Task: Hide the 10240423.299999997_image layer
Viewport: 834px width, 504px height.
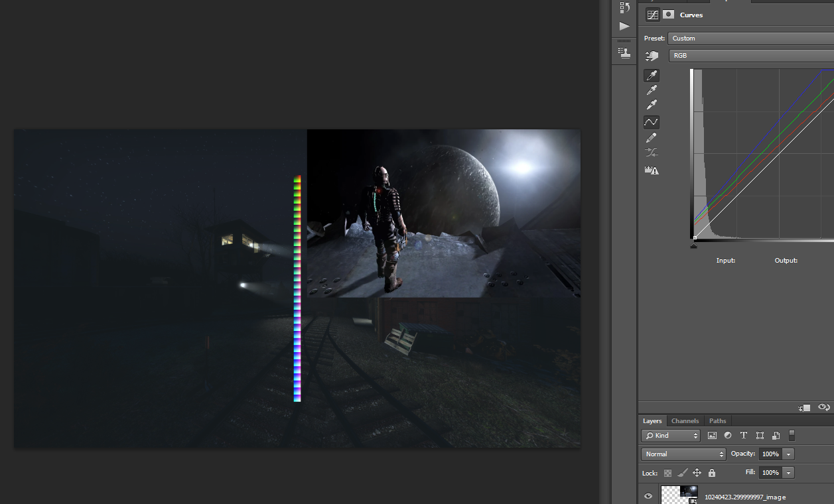Action: point(648,496)
